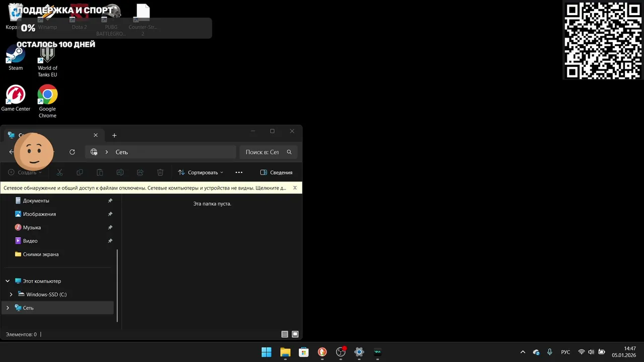Click the OneDrive tray icon

[x=536, y=352]
